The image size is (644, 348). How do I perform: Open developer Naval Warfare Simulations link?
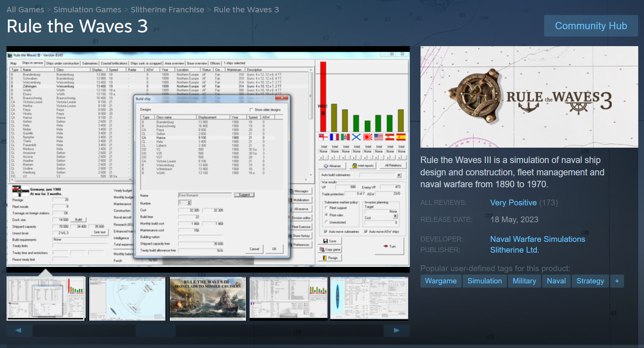coord(538,239)
